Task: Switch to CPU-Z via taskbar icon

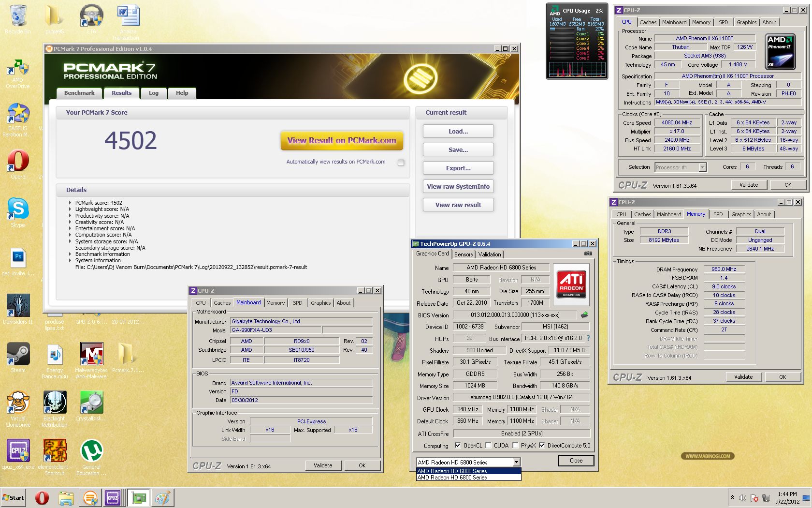Action: 113,498
